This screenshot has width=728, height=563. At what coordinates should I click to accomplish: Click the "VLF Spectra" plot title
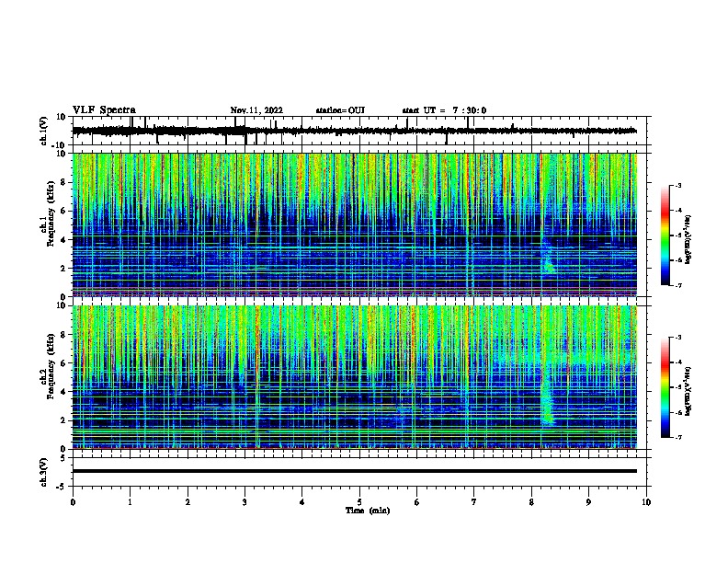[x=104, y=110]
